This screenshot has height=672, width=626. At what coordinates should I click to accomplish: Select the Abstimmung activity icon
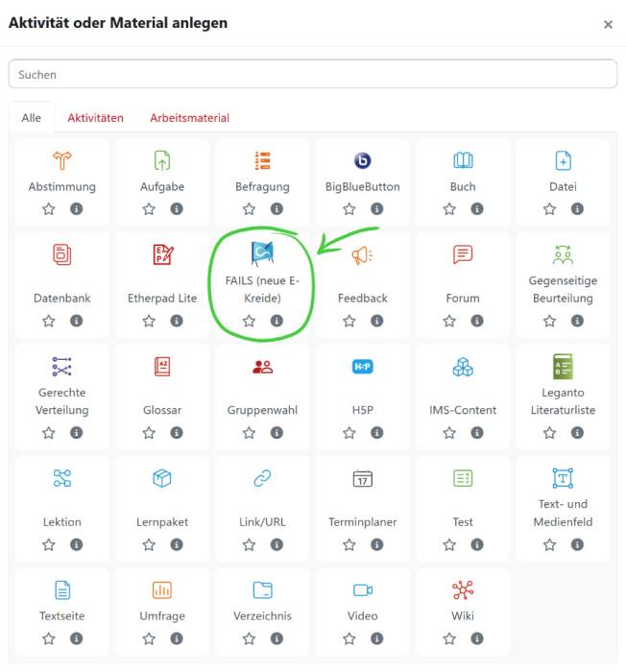61,160
